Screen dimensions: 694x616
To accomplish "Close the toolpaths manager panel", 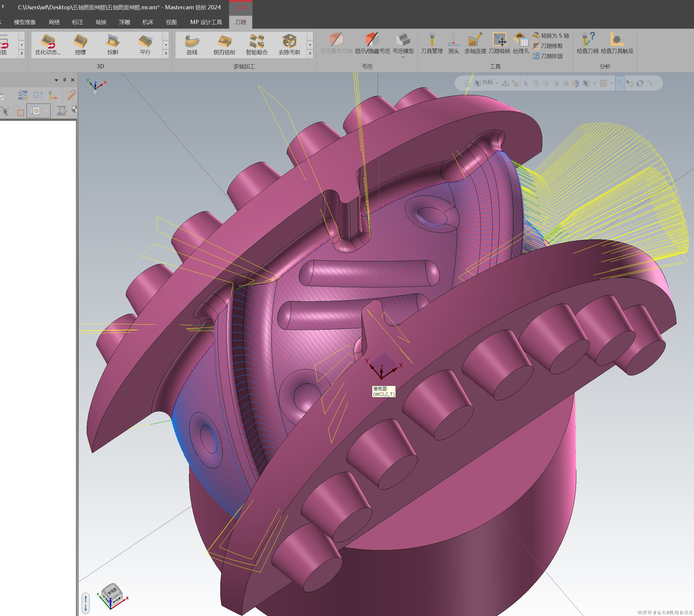I will tap(72, 80).
